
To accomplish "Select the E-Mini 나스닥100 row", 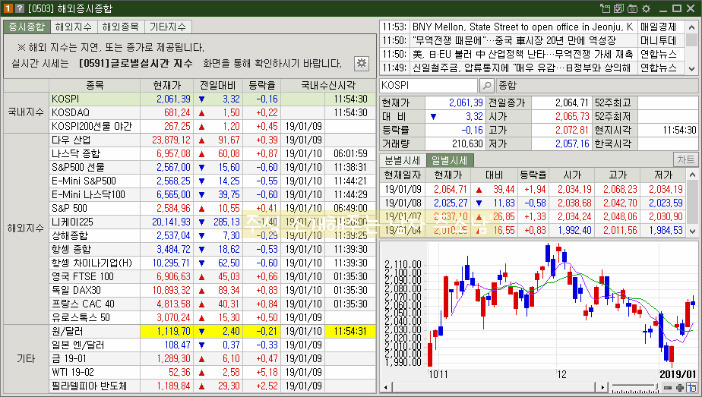I will pyautogui.click(x=212, y=194).
